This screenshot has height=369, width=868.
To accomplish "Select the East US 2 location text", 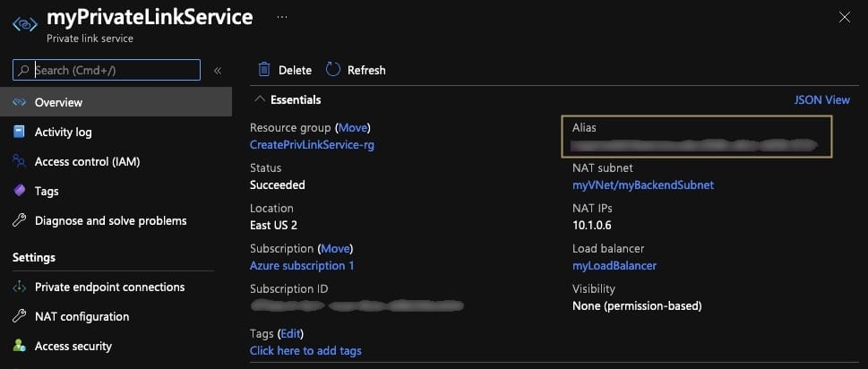I will tap(273, 226).
